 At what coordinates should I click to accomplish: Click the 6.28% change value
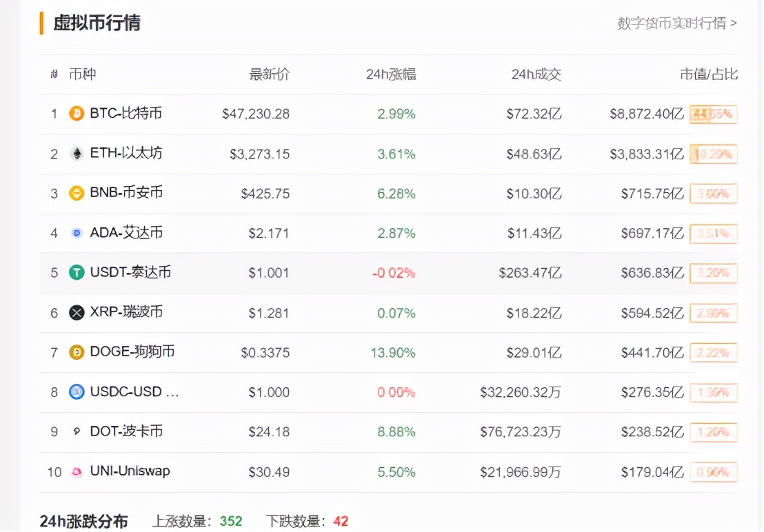point(396,194)
